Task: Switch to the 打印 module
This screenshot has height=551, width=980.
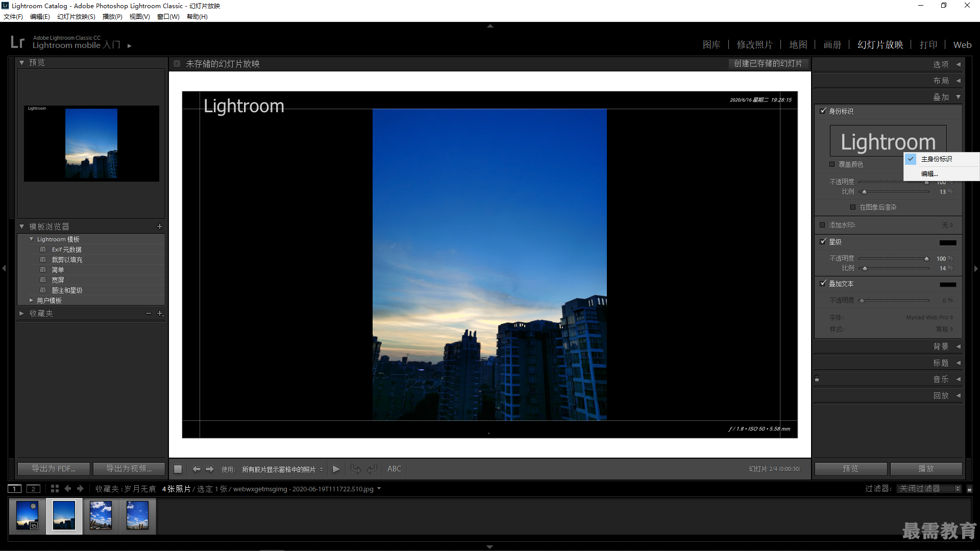Action: [928, 45]
